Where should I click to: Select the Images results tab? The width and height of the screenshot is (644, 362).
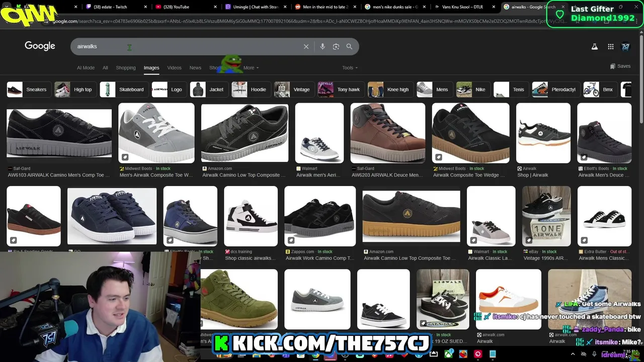151,67
